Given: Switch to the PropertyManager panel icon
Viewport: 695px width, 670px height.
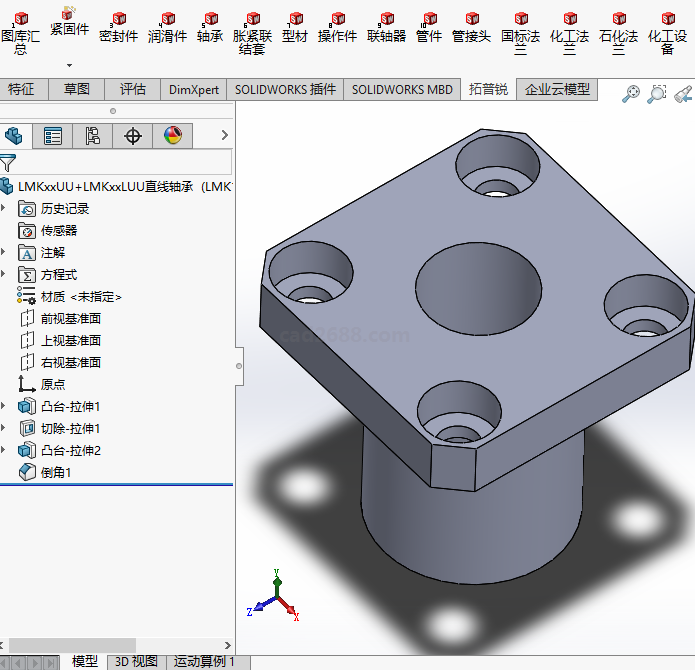Looking at the screenshot, I should [x=53, y=136].
